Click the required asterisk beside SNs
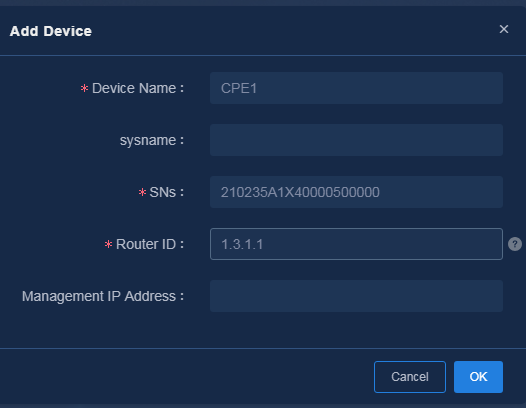Screen dimensions: 526x408 point(142,193)
